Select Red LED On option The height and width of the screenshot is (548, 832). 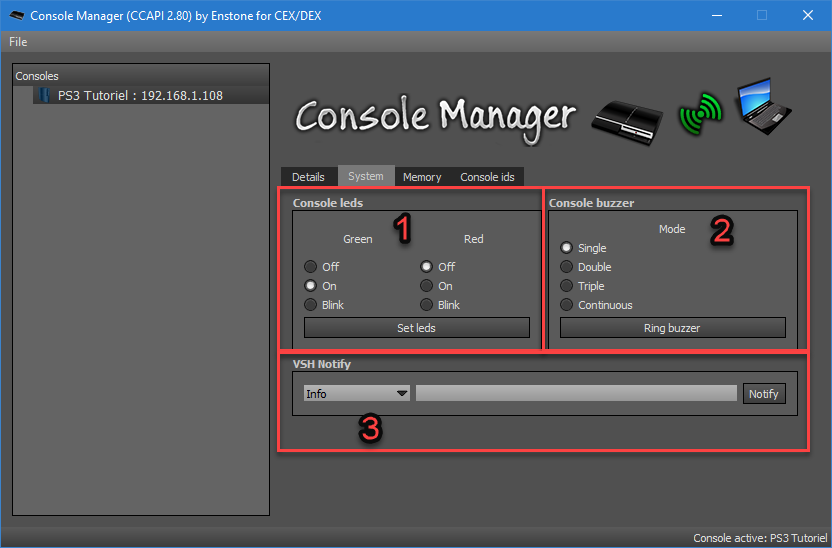[437, 285]
